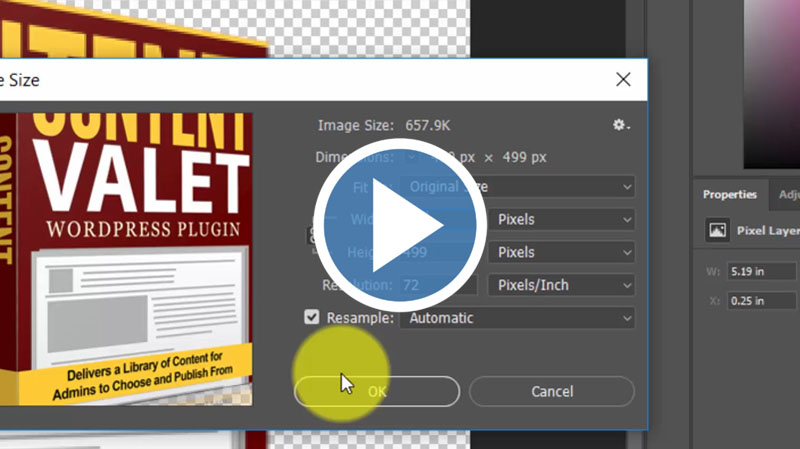Click the Pixel Layer icon in Properties
Image resolution: width=800 pixels, height=449 pixels.
pyautogui.click(x=717, y=230)
